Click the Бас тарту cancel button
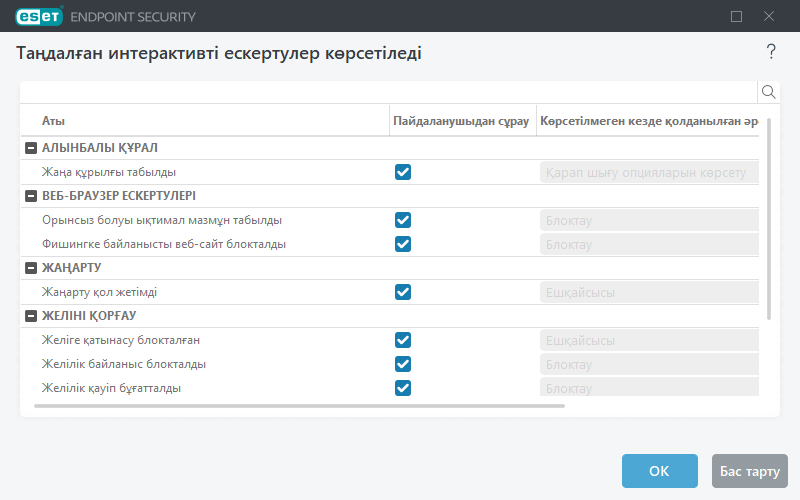The width and height of the screenshot is (800, 500). [749, 471]
